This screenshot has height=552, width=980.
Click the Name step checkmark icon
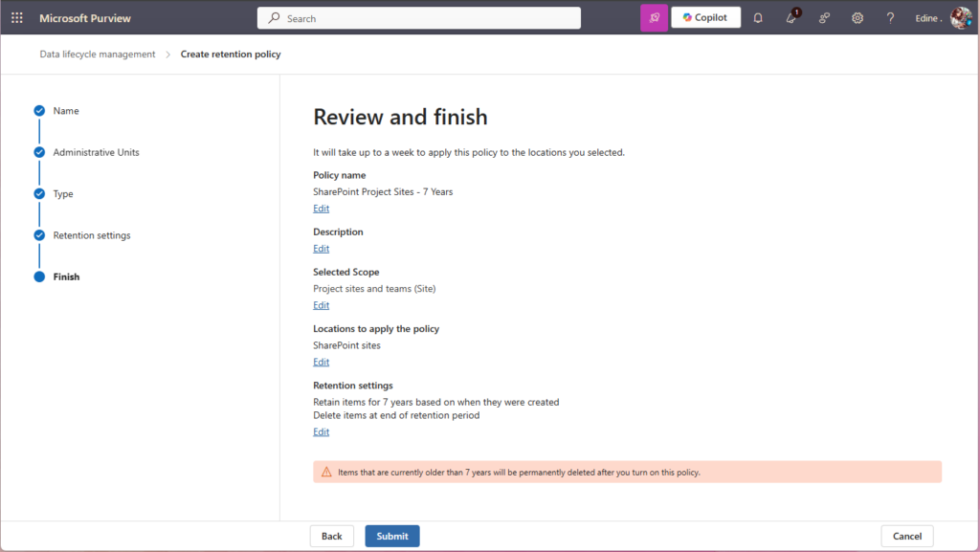pyautogui.click(x=39, y=111)
